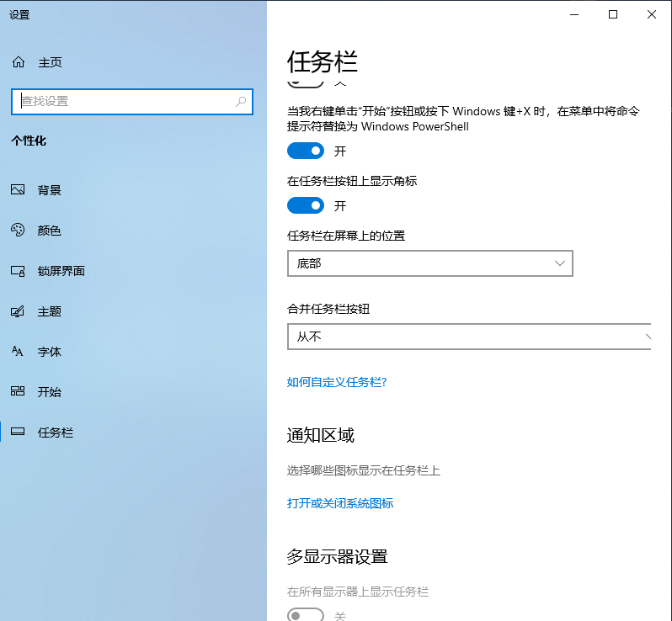Image resolution: width=672 pixels, height=621 pixels.
Task: Click the Lock screen icon
Action: click(x=18, y=271)
